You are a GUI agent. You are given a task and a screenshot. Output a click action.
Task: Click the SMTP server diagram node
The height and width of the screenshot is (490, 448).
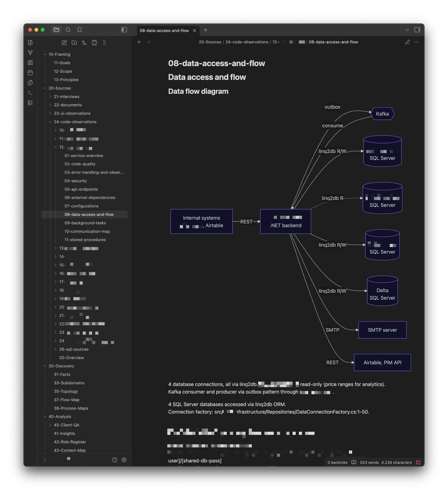[x=383, y=330]
